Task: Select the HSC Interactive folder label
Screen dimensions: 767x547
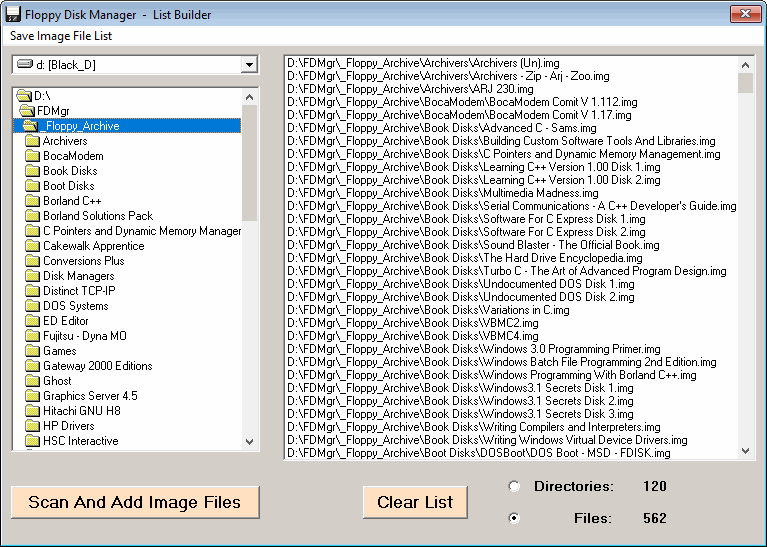Action: [81, 441]
